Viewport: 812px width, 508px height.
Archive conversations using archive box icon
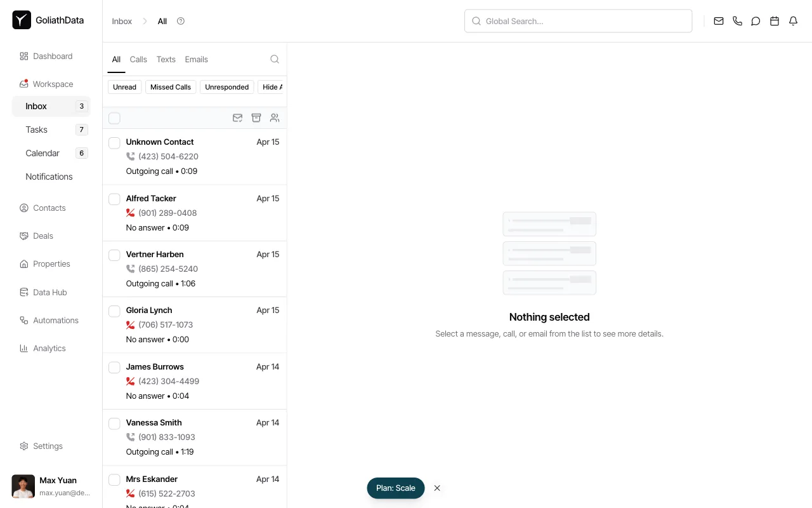point(256,117)
